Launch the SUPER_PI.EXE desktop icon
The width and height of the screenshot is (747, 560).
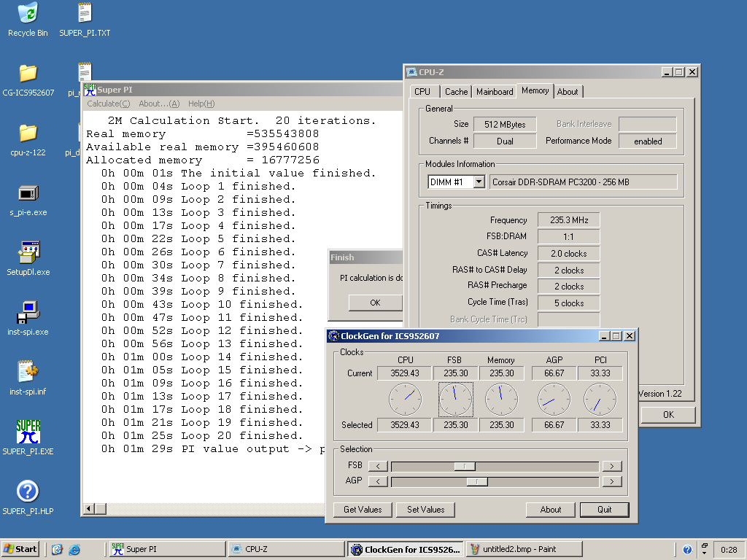tap(28, 432)
